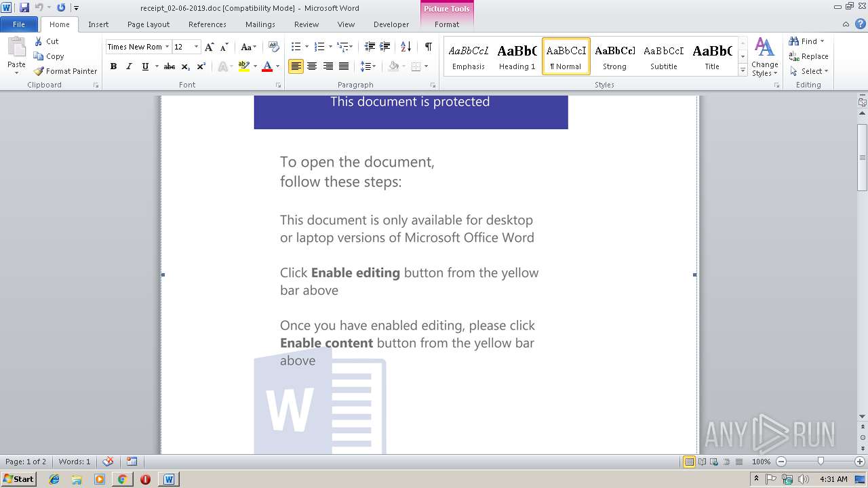The height and width of the screenshot is (488, 868).
Task: Click the spelling proofing status icon
Action: click(108, 462)
